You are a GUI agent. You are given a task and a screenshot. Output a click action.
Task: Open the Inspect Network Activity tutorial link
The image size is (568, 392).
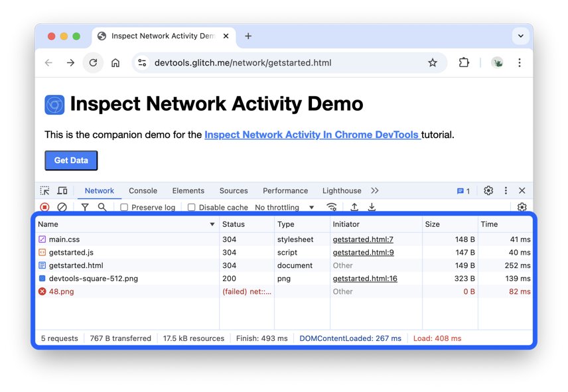coord(313,135)
